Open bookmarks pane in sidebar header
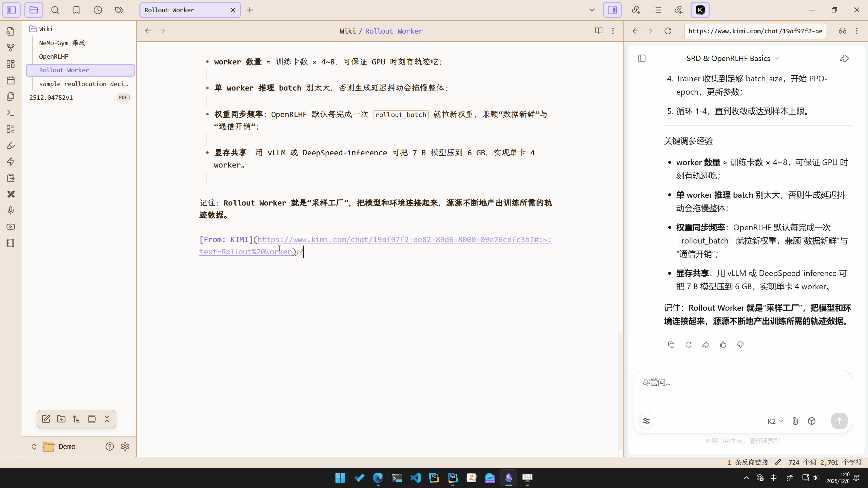868x488 pixels. coord(76,10)
